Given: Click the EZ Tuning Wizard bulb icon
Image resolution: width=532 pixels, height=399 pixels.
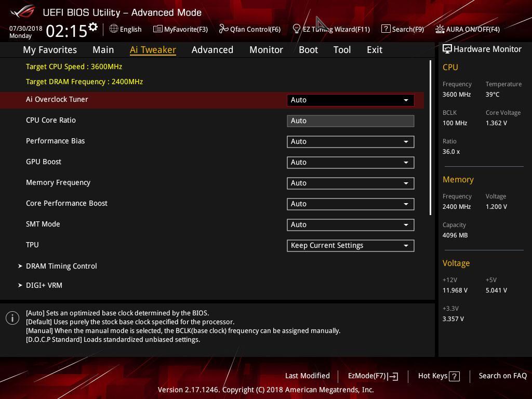Looking at the screenshot, I should click(296, 29).
